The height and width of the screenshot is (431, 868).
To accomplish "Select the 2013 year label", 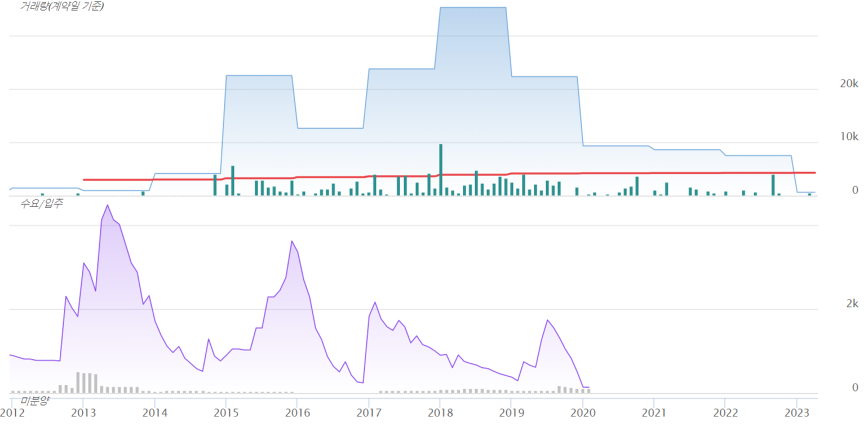I will [83, 414].
